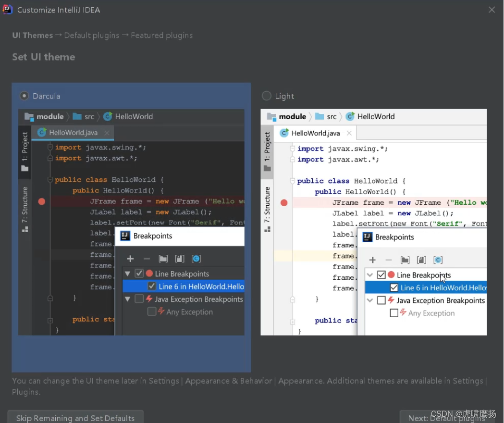Collapse Line Breakpoints chevron in Light preview

[x=370, y=275]
